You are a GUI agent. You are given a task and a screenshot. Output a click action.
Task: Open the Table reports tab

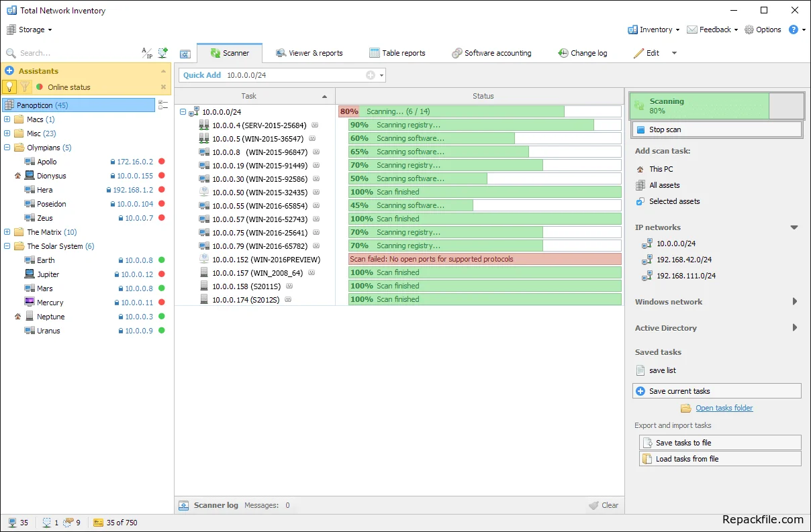(397, 53)
